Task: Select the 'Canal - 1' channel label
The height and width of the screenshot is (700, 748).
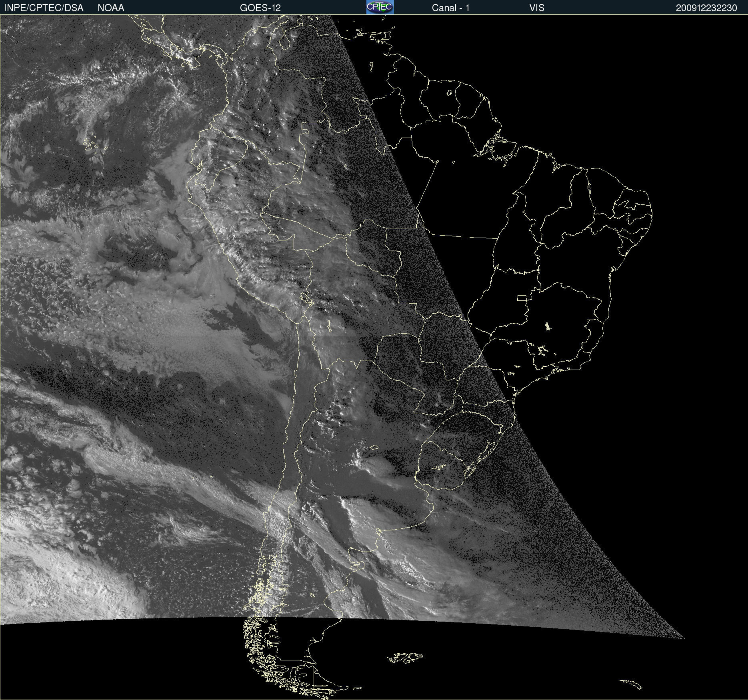Action: click(x=450, y=8)
